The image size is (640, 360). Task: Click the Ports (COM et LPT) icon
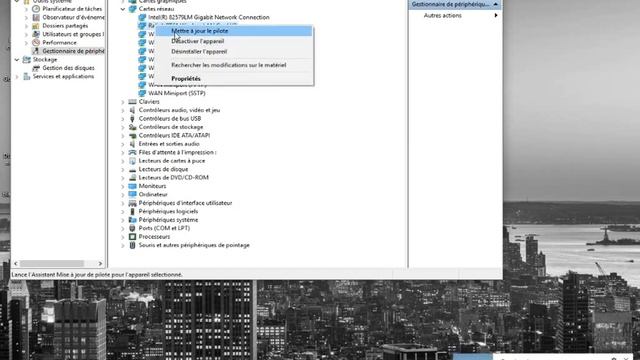tap(132, 228)
